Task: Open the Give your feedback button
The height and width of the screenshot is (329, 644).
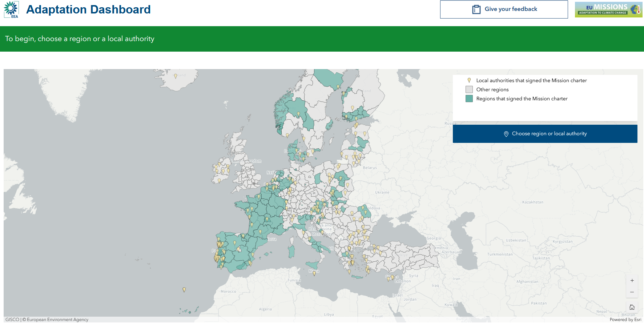Action: tap(504, 9)
